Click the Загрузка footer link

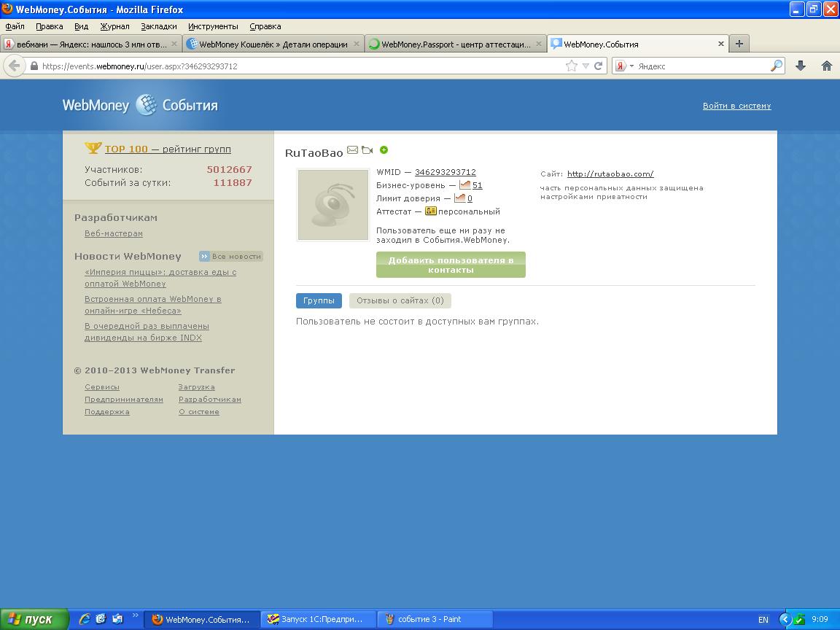197,386
